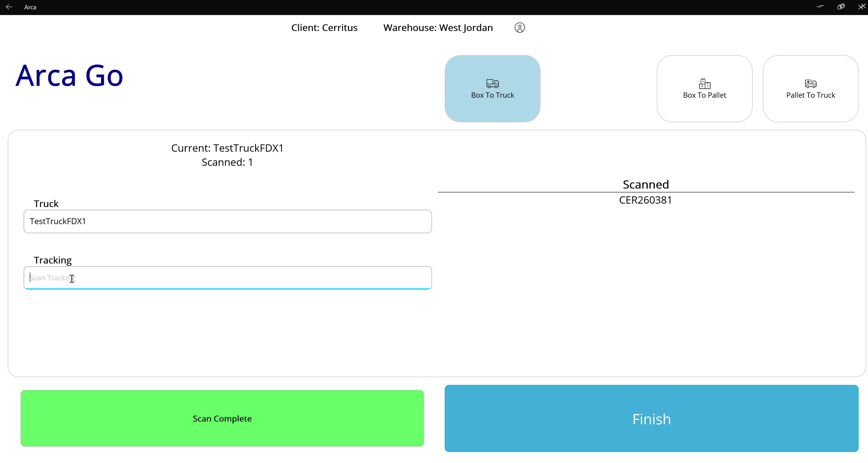This screenshot has height=463, width=868.
Task: Open the user profile icon
Action: [x=520, y=28]
